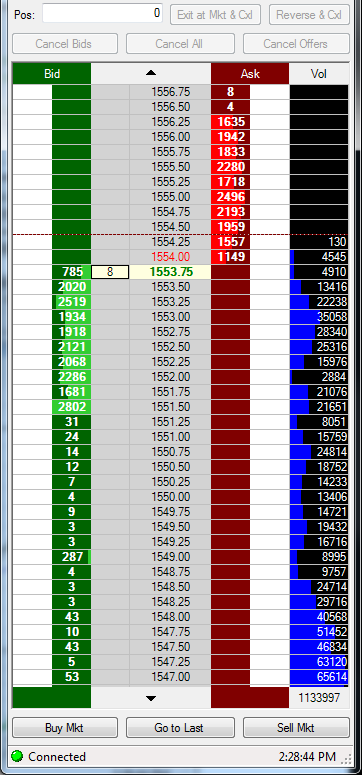Click the Go to Last button

pyautogui.click(x=180, y=728)
